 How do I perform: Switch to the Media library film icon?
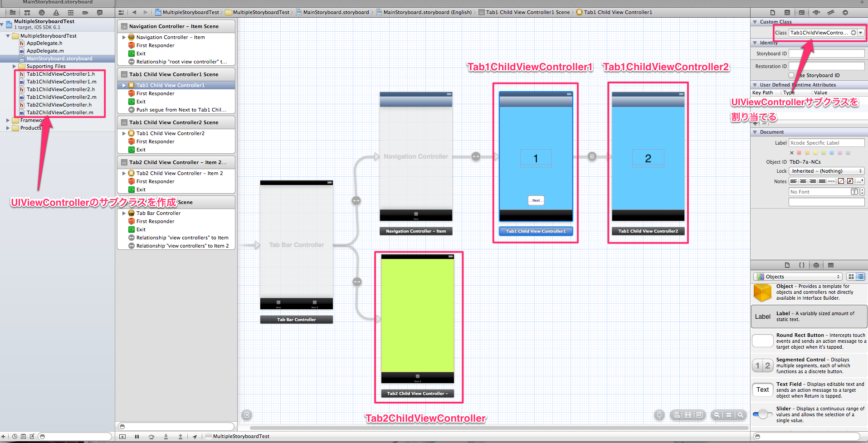pos(831,265)
